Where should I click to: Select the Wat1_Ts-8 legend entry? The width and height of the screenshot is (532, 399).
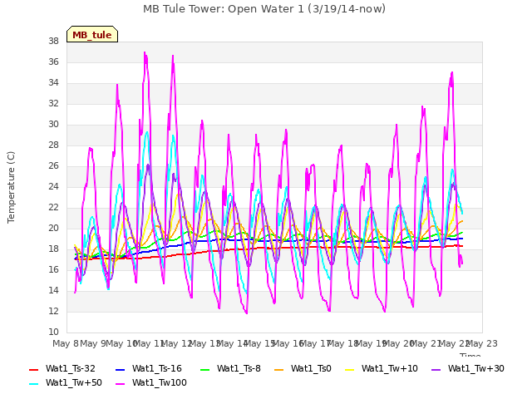click(x=231, y=369)
